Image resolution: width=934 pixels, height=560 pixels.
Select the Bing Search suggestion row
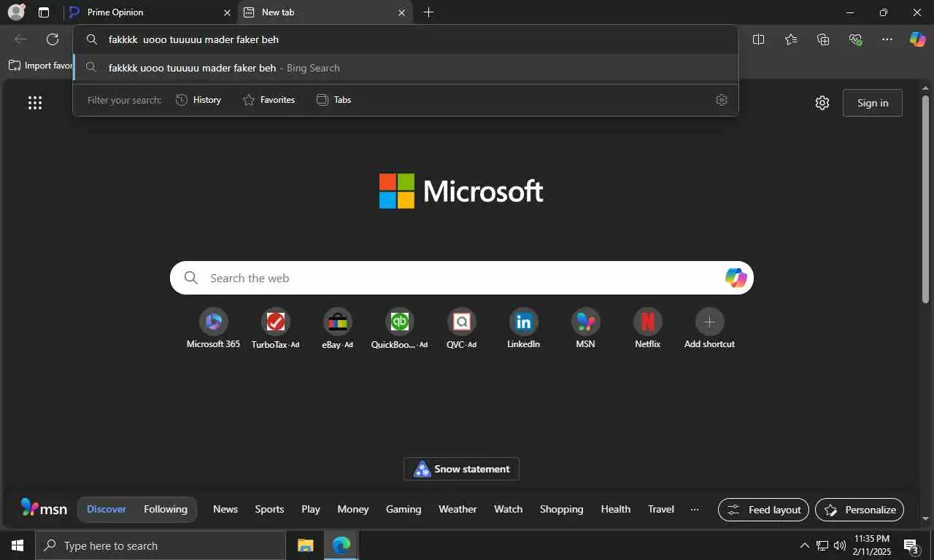[406, 68]
